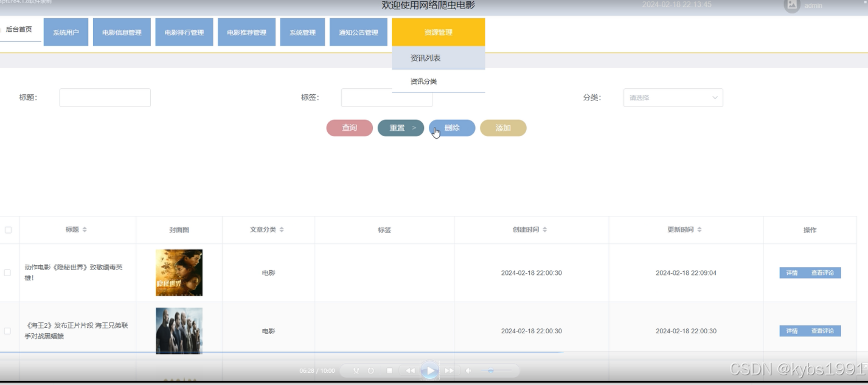Open 详情 for 隐秘世界 row
This screenshot has width=868, height=385.
tap(791, 273)
